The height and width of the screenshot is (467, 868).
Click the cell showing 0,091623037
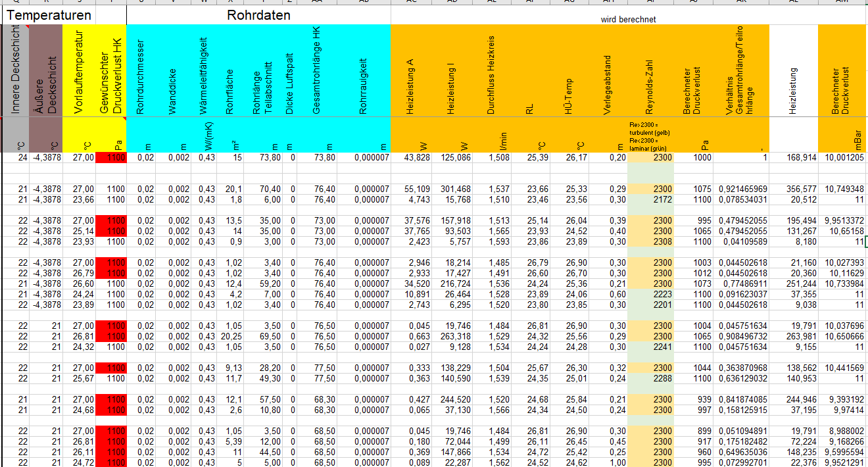click(741, 294)
